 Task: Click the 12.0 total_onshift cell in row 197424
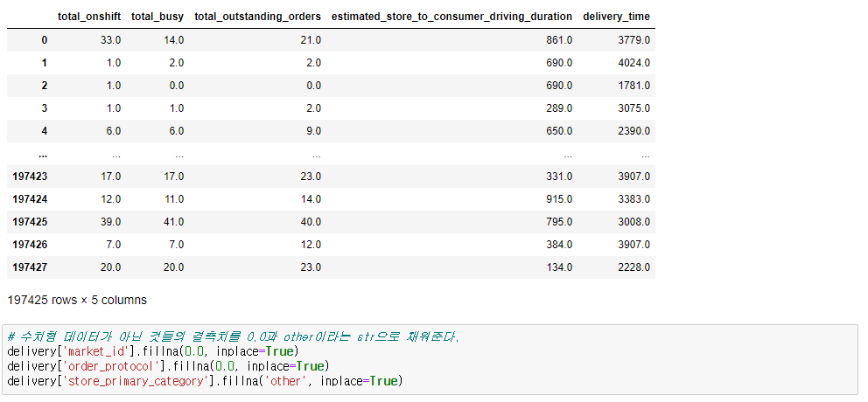[111, 199]
